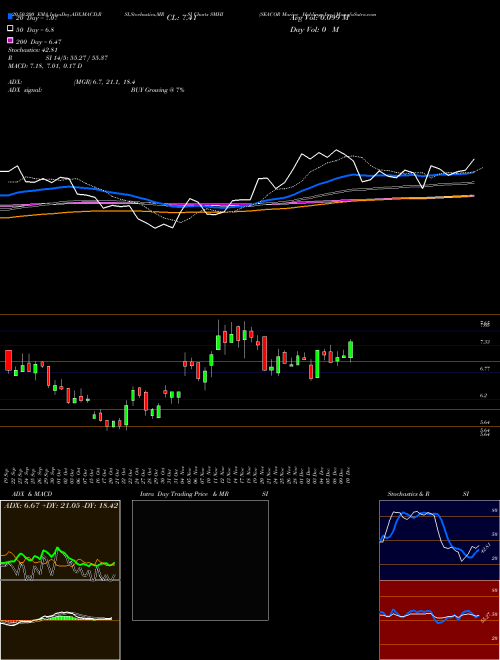
Task: Click the 'MACD: 7.18, 7.01, 0.17 D' text
Action: tap(45, 66)
